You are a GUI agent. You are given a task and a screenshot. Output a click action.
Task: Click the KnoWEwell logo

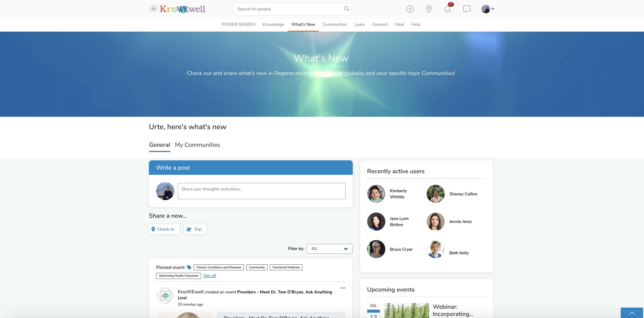177,9
